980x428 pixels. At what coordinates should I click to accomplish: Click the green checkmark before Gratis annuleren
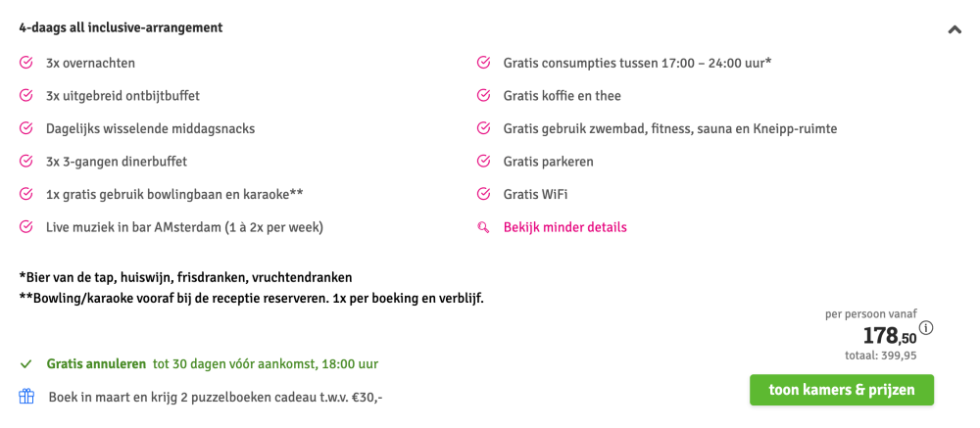click(x=26, y=364)
